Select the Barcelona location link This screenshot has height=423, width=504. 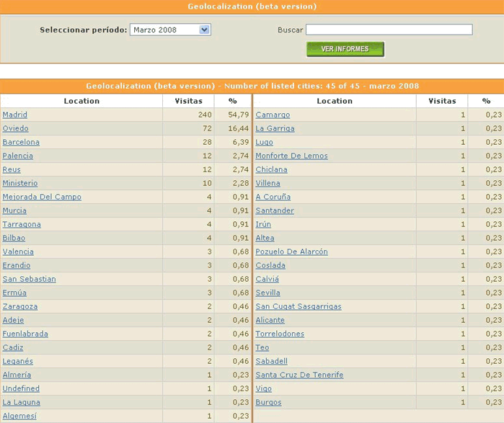coord(21,142)
